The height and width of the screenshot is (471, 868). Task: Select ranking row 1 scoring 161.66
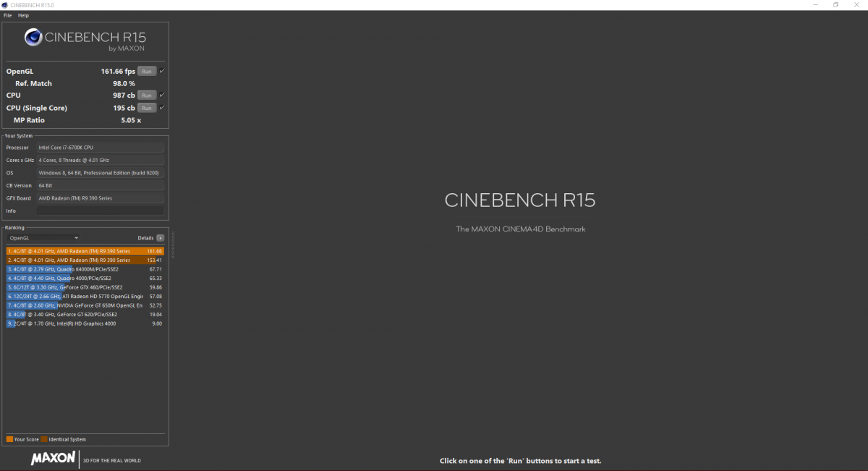coord(85,251)
